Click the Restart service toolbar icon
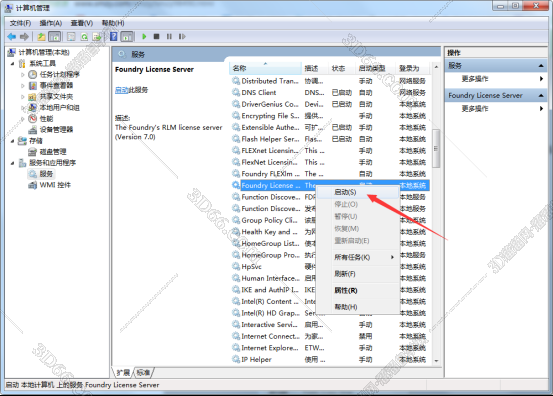The width and height of the screenshot is (553, 396). coord(182,36)
